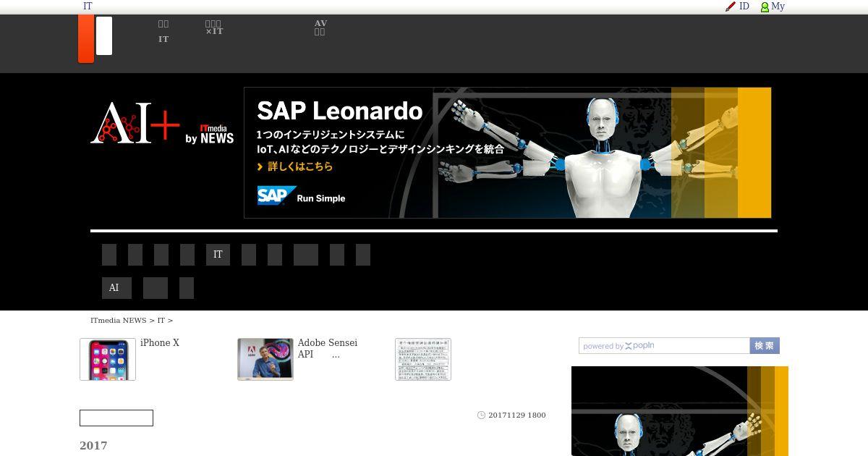The image size is (868, 456).
Task: Open the document scan thumbnail
Action: [423, 359]
